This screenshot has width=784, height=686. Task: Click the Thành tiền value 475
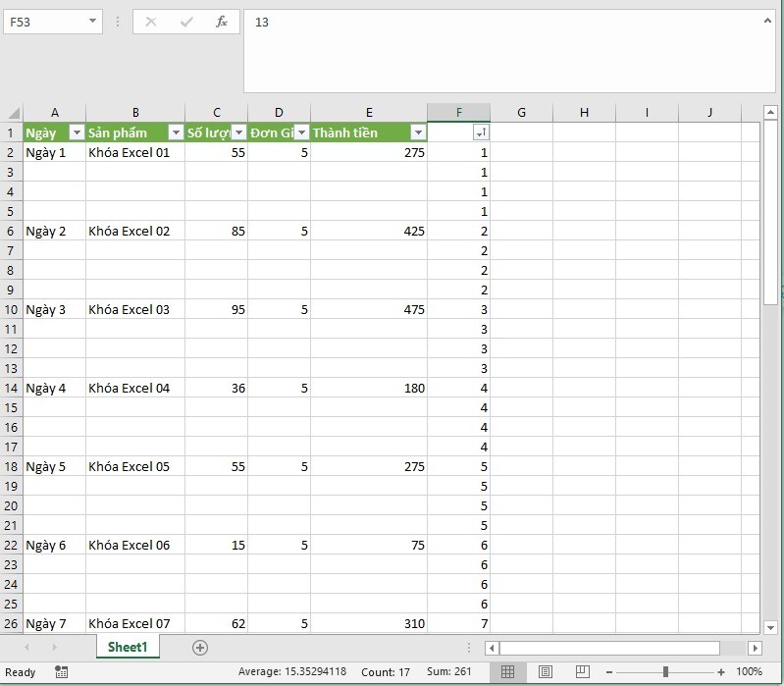click(x=369, y=309)
